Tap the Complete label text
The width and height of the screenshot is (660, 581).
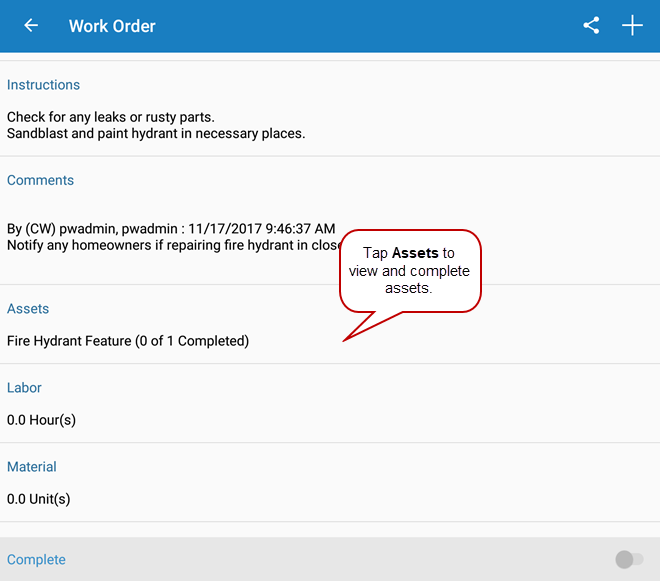pyautogui.click(x=36, y=560)
